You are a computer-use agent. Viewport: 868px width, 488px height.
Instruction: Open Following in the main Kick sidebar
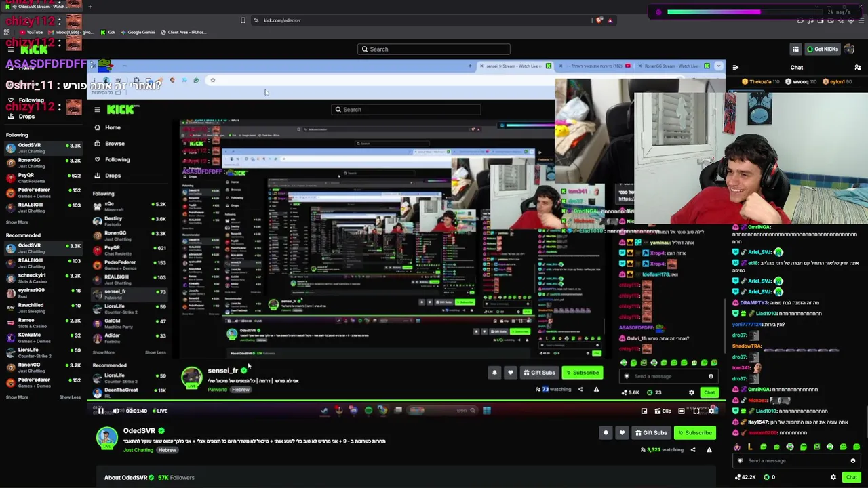(31, 100)
